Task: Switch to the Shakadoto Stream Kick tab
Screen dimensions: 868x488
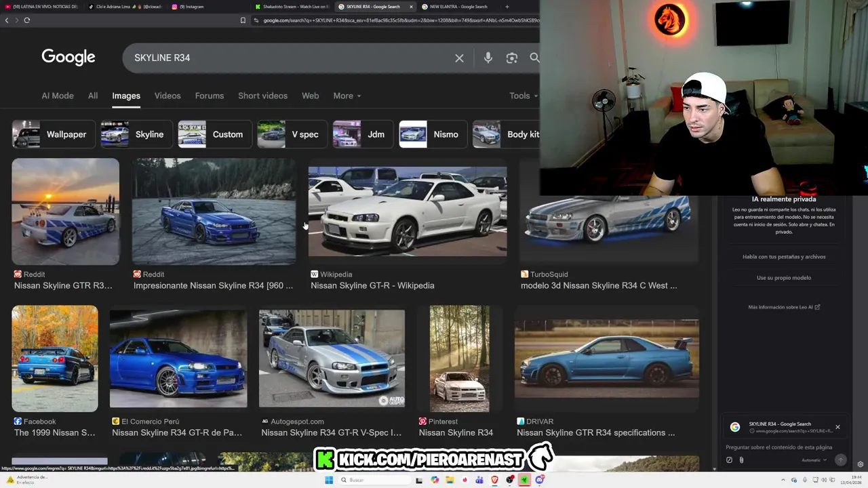Action: point(292,7)
